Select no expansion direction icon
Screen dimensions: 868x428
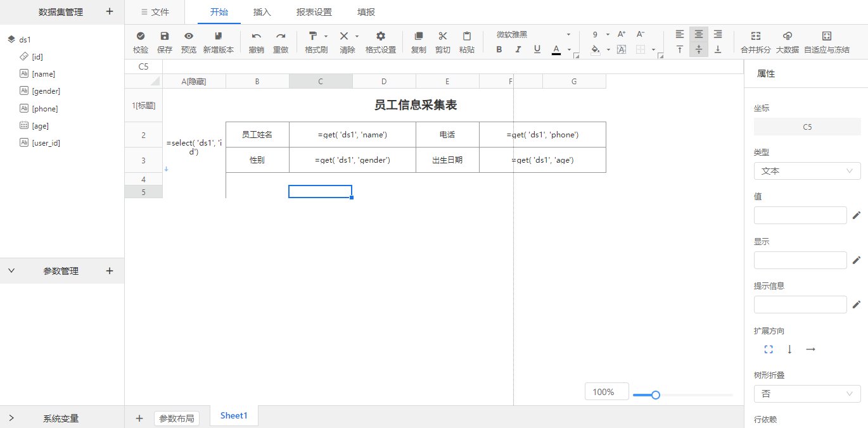point(769,349)
